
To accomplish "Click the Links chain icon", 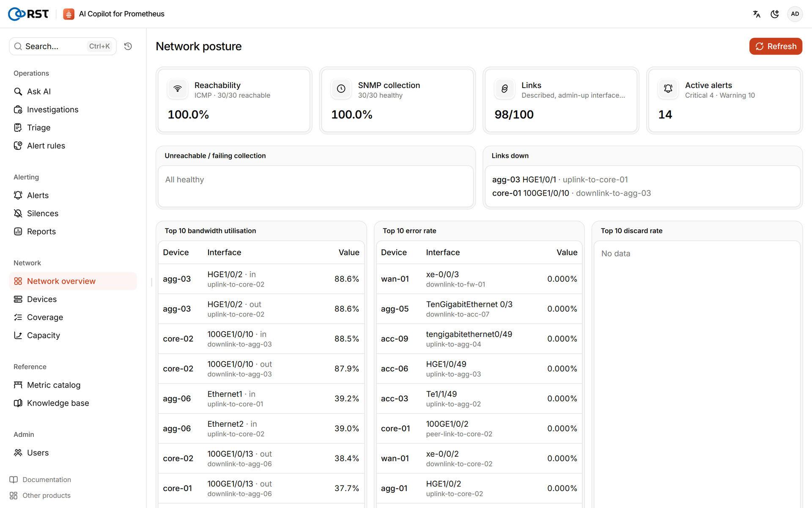I will tap(505, 89).
